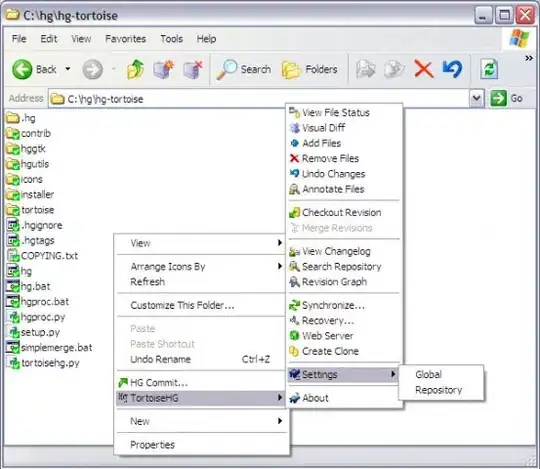
Task: Open the Tools menu in menu bar
Action: click(x=172, y=39)
